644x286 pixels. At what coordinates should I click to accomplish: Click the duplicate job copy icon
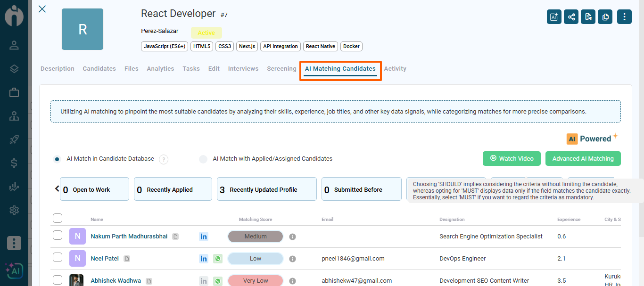click(605, 17)
